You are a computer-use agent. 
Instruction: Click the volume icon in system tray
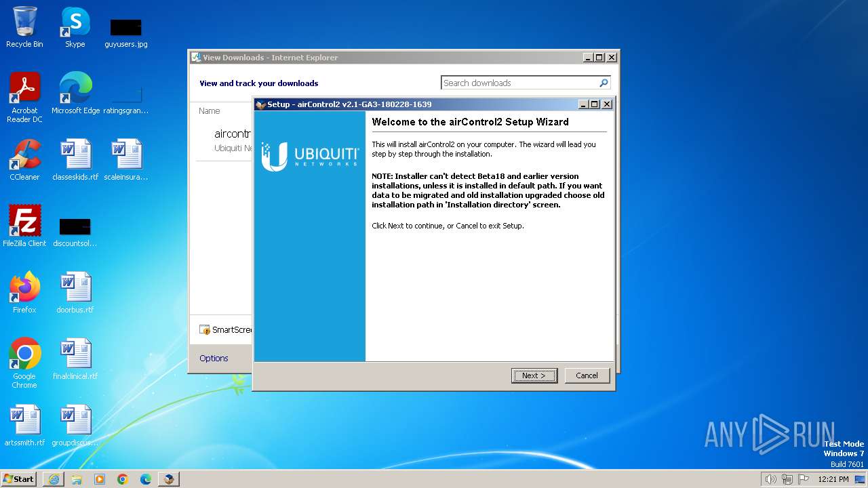click(770, 479)
